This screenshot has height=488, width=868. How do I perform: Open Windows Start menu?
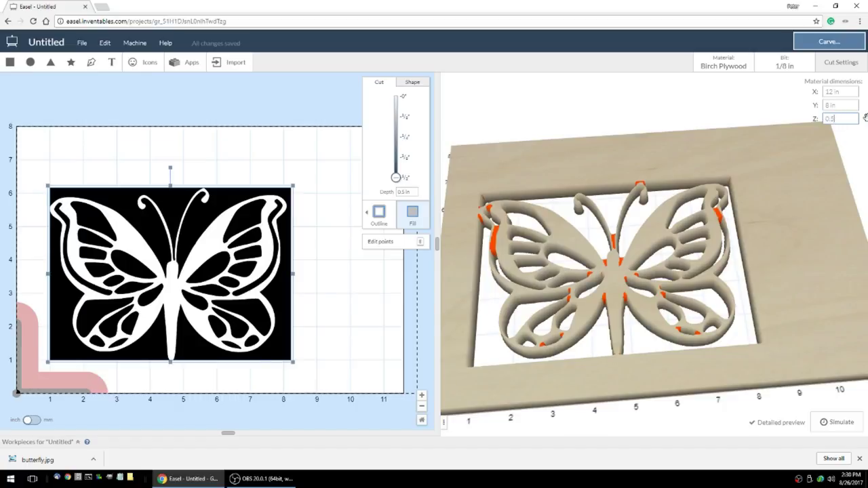pyautogui.click(x=11, y=479)
